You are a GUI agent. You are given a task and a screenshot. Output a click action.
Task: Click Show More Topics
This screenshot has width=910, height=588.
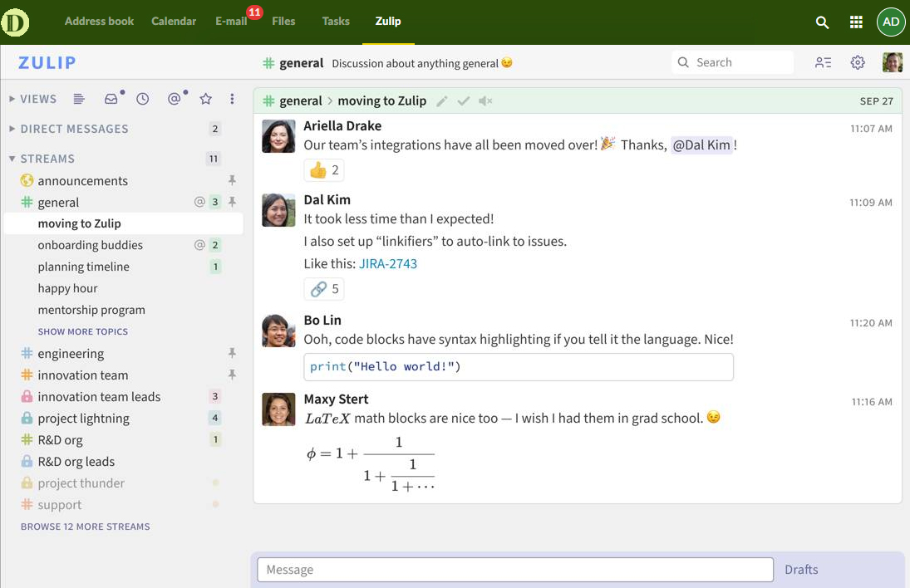point(83,331)
